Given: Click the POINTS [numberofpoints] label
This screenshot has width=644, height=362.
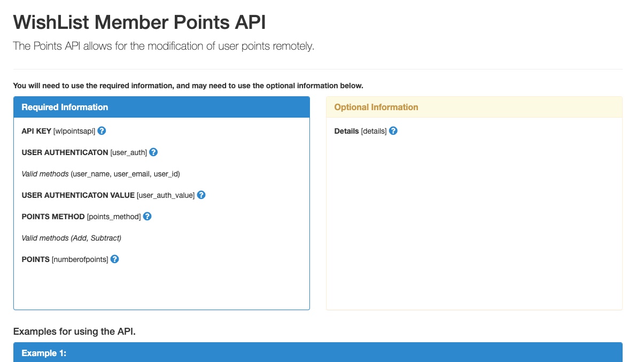Looking at the screenshot, I should pos(65,259).
